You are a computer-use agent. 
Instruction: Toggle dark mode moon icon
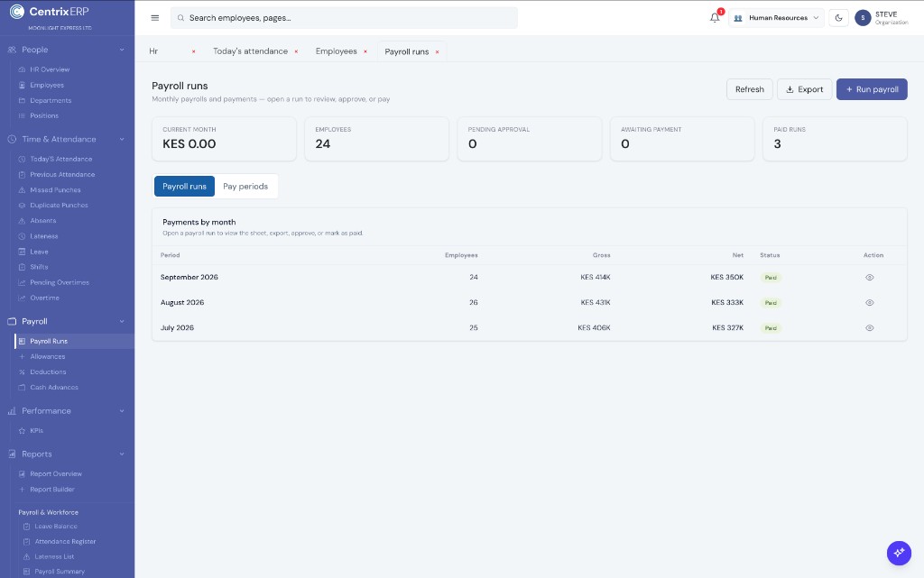pos(838,18)
